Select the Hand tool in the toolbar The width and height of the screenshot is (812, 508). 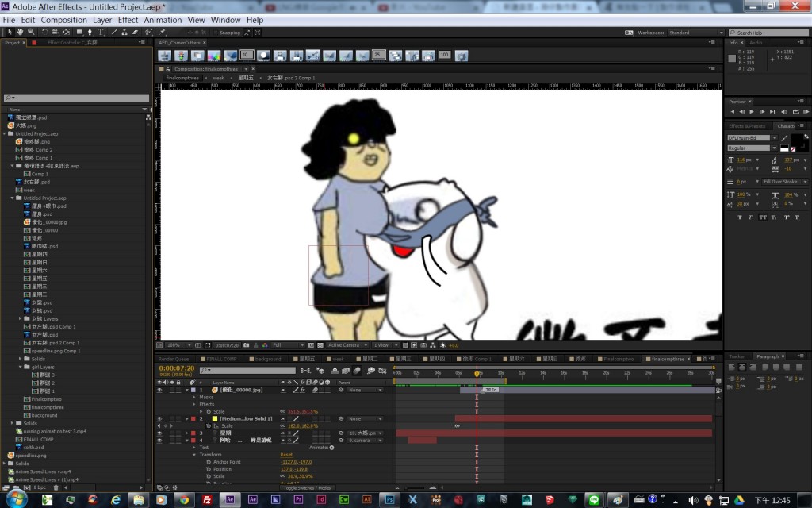pos(20,33)
